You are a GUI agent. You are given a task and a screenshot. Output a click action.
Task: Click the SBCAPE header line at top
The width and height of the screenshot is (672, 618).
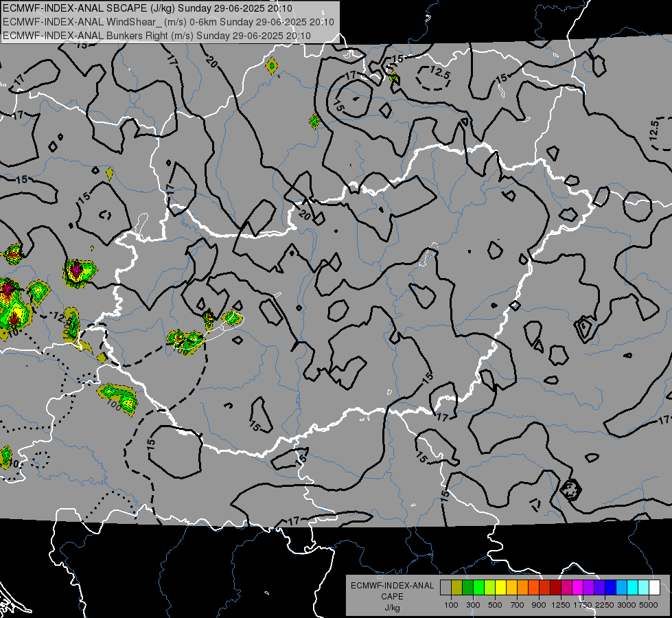148,8
